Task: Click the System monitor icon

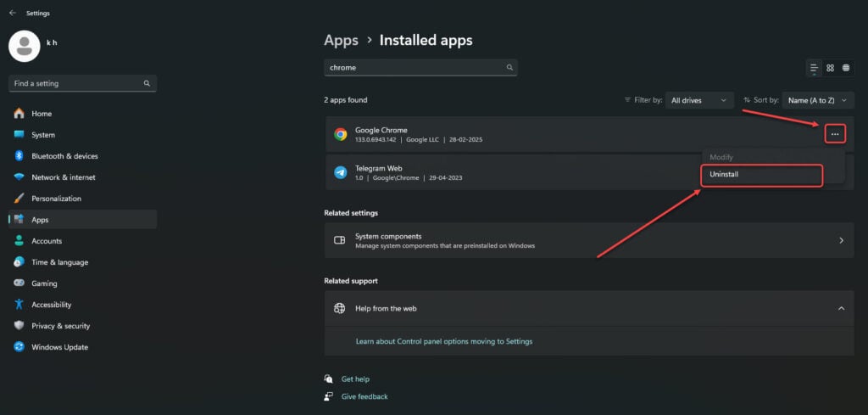Action: coord(19,135)
